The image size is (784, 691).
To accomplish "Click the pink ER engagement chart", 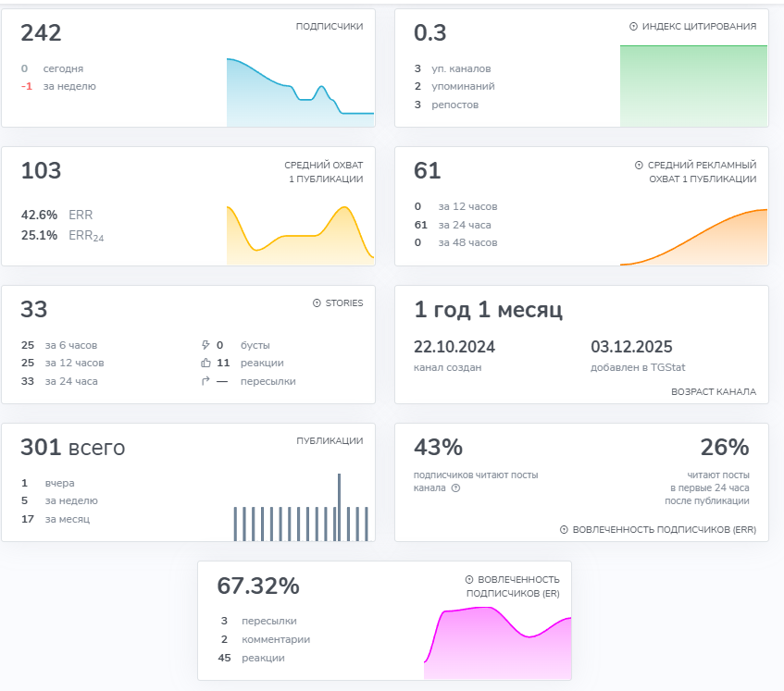I will point(497,640).
